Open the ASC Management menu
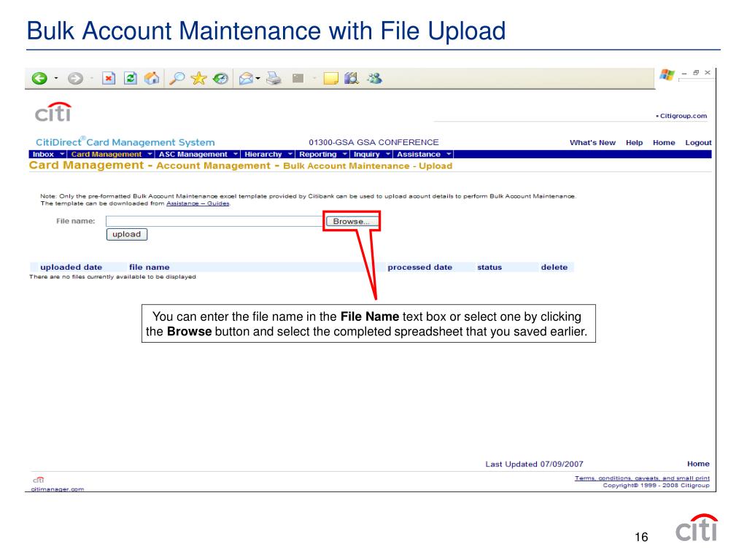This screenshot has width=747, height=560. (x=193, y=155)
